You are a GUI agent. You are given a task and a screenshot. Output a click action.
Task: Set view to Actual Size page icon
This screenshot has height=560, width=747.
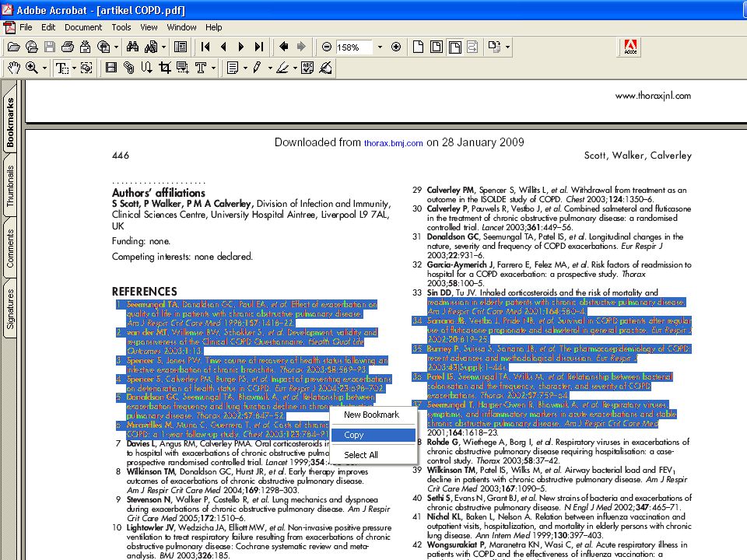click(418, 47)
